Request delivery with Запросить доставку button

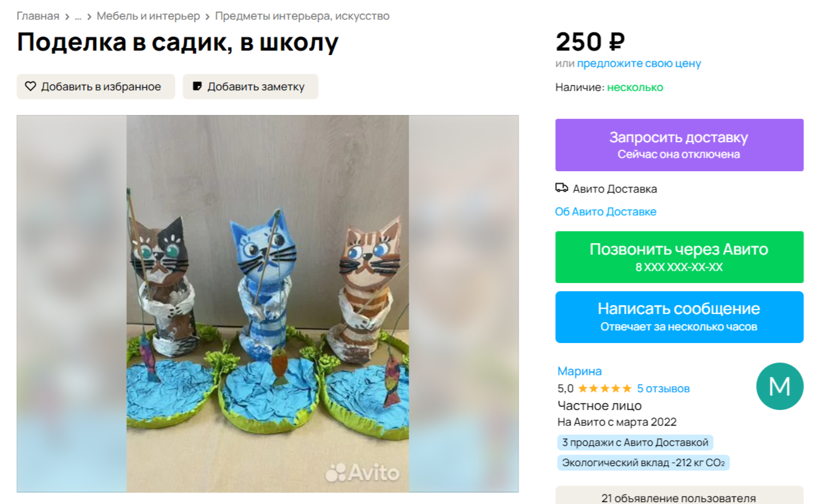click(x=679, y=145)
